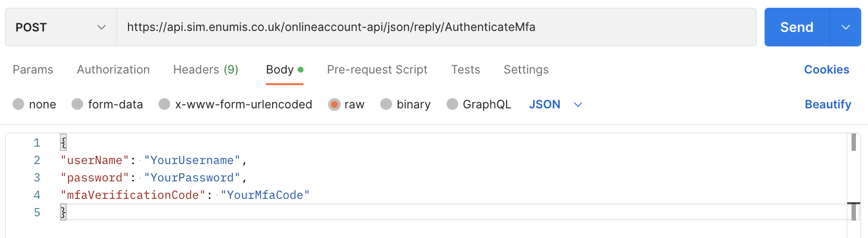
Task: Choose the form-data radio button
Action: (x=77, y=104)
